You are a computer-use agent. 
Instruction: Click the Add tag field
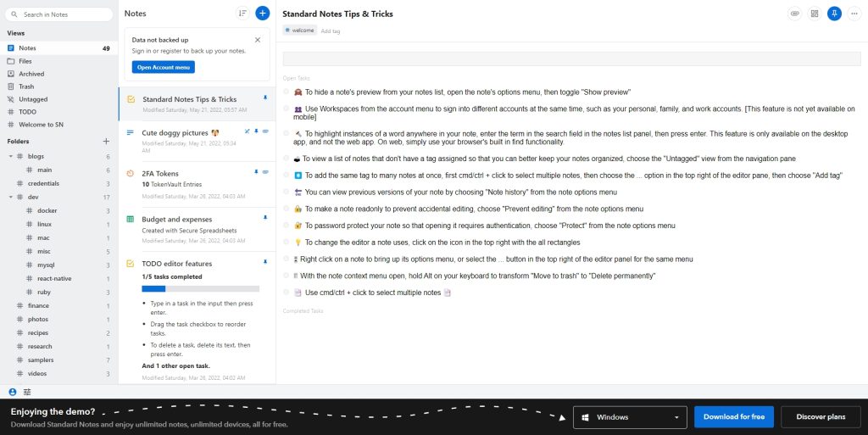(x=331, y=31)
